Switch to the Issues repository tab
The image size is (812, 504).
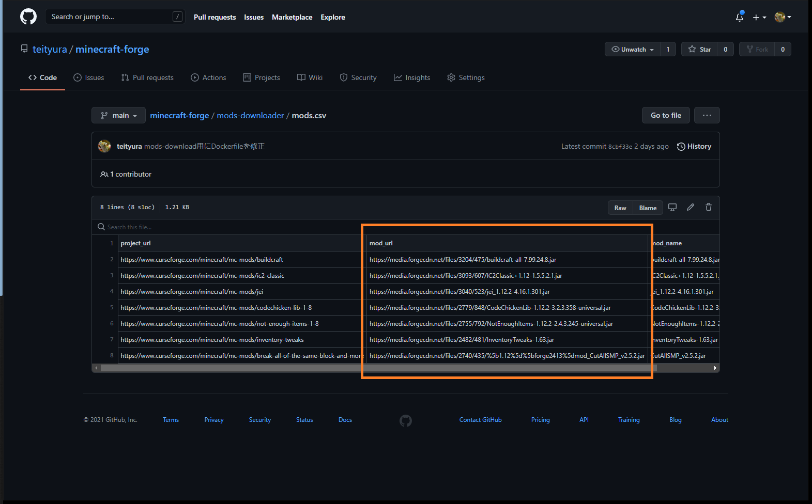pos(89,77)
